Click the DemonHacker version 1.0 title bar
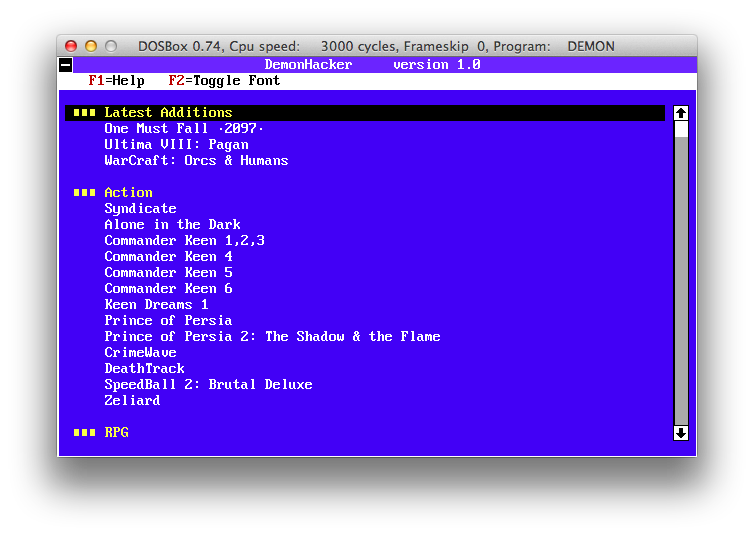The width and height of the screenshot is (754, 536). [385, 64]
